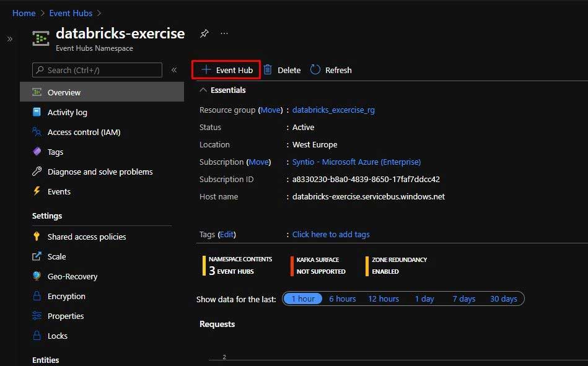Click here to add tags link
The width and height of the screenshot is (588, 366).
click(x=331, y=234)
